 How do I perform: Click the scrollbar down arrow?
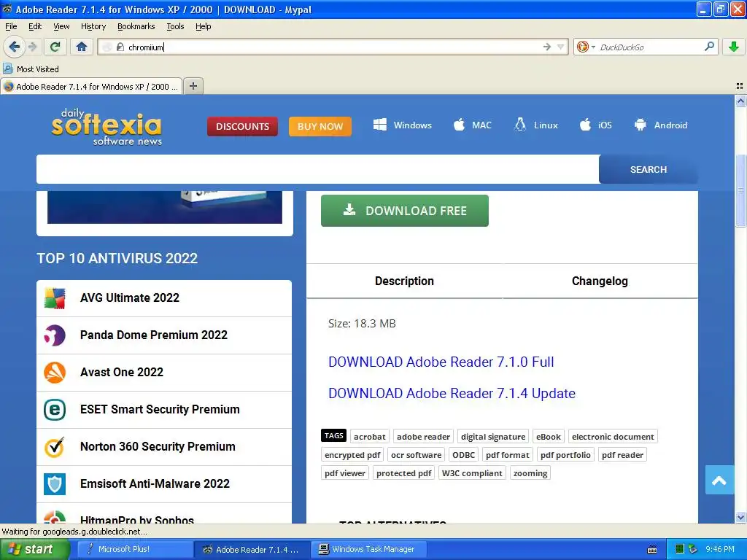(740, 517)
